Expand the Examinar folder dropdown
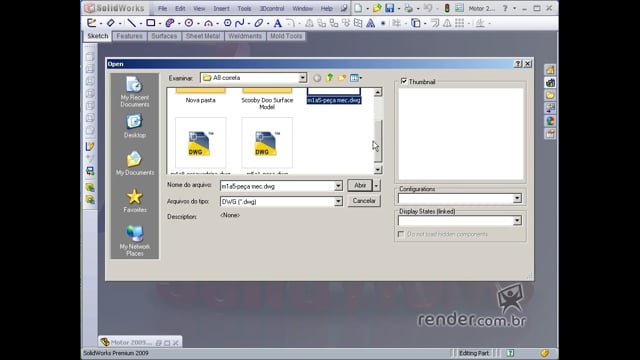The height and width of the screenshot is (360, 640). click(302, 78)
